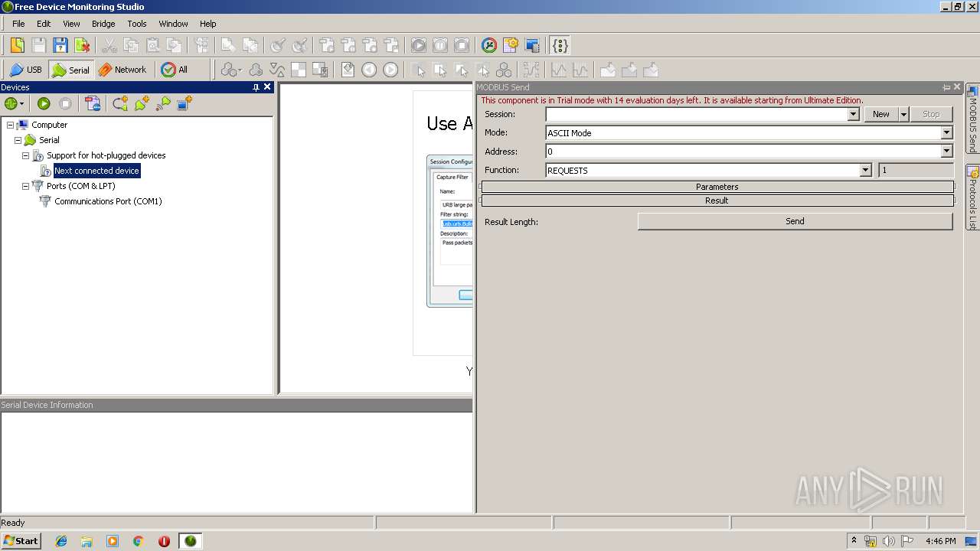Click the New session button
The image size is (980, 551).
[881, 114]
